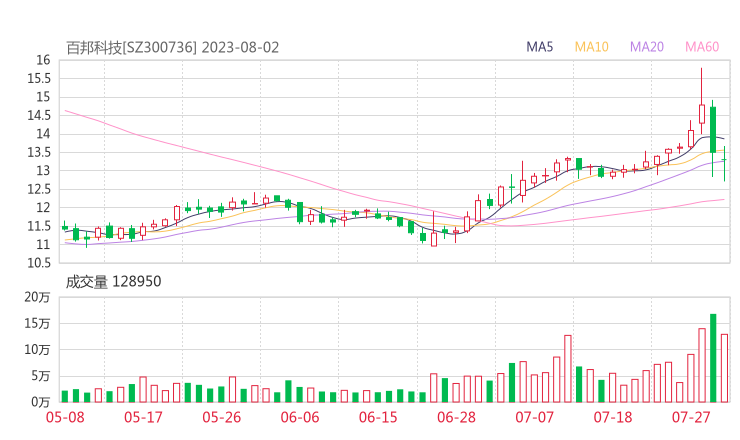740x440 pixels.
Task: Click the 10.5 price axis label
Action: (39, 263)
